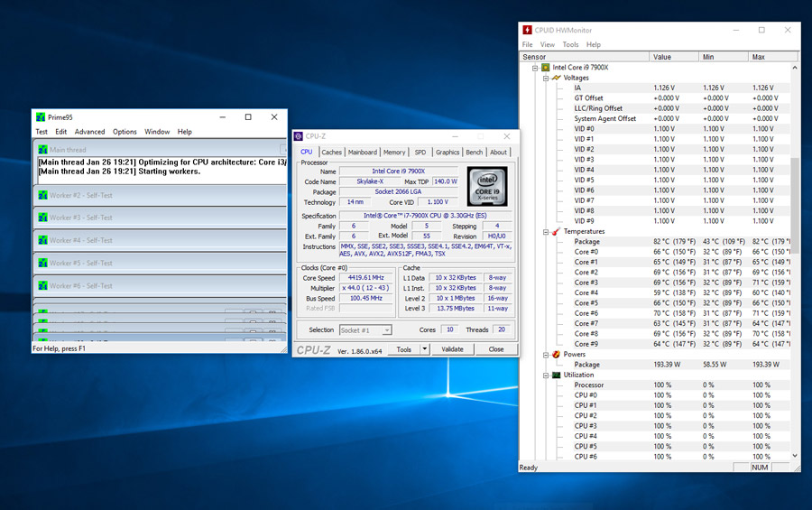812x510 pixels.
Task: Open the Tools dropdown arrow in CPU-Z
Action: (425, 349)
